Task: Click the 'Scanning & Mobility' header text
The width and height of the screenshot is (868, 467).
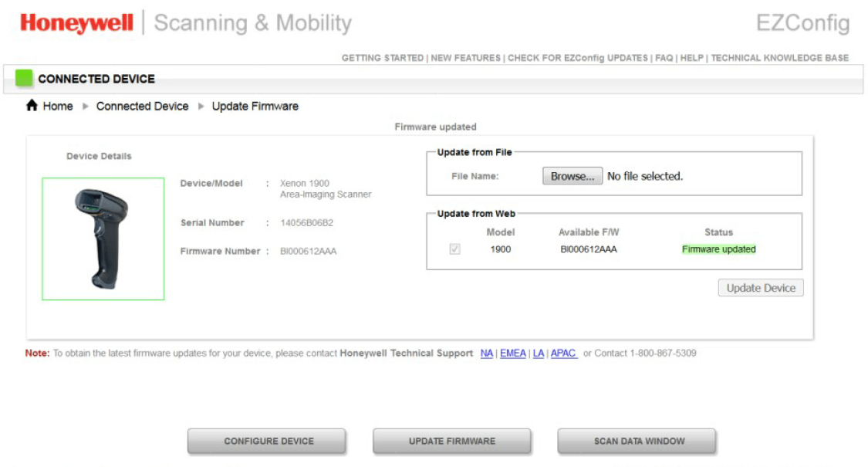Action: click(x=252, y=23)
